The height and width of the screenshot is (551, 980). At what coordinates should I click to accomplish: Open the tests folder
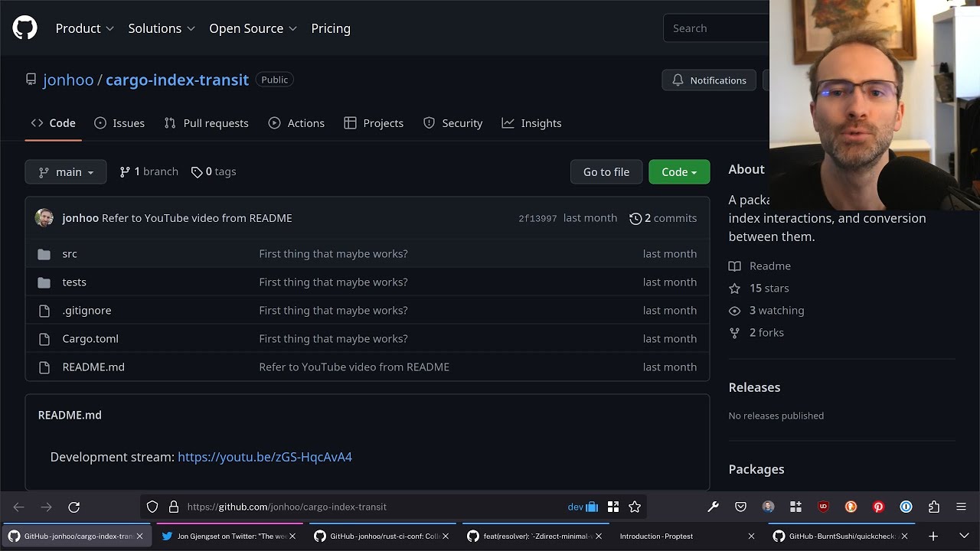pos(74,282)
